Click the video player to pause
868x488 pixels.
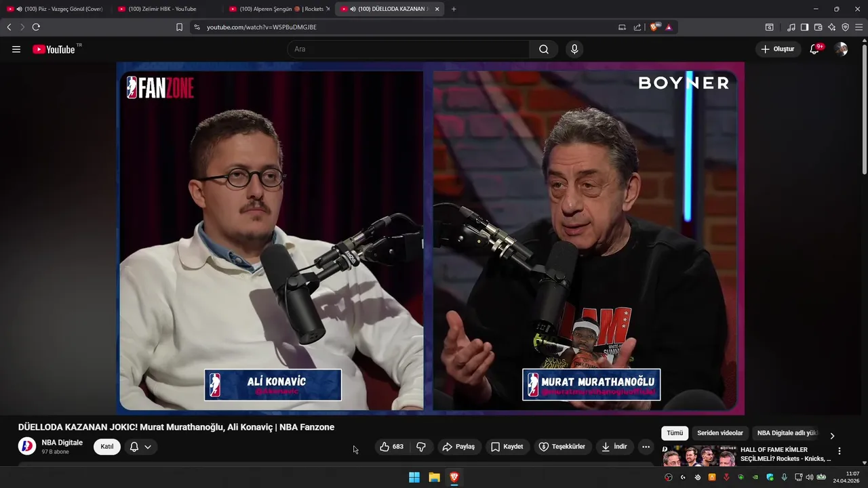pyautogui.click(x=430, y=238)
